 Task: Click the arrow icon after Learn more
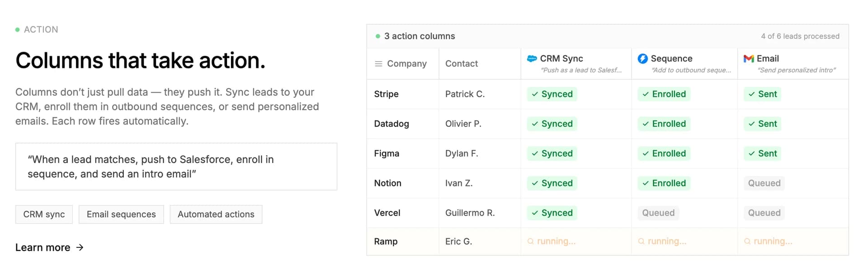(80, 247)
